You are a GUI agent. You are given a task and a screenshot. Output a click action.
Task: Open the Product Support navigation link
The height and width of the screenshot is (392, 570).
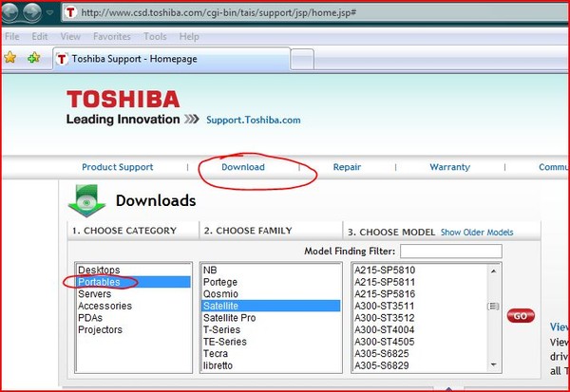point(118,167)
